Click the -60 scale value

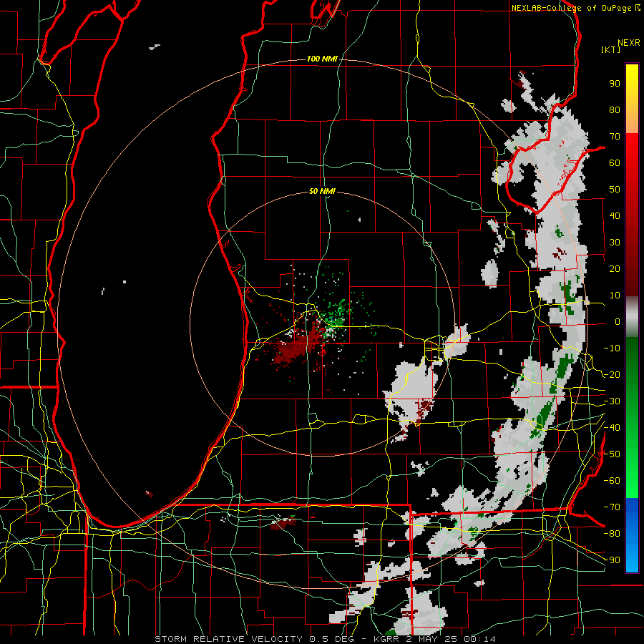pos(612,481)
